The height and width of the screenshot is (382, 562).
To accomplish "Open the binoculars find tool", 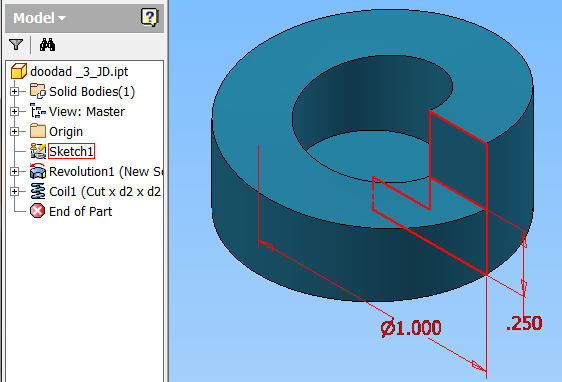I will tap(47, 45).
